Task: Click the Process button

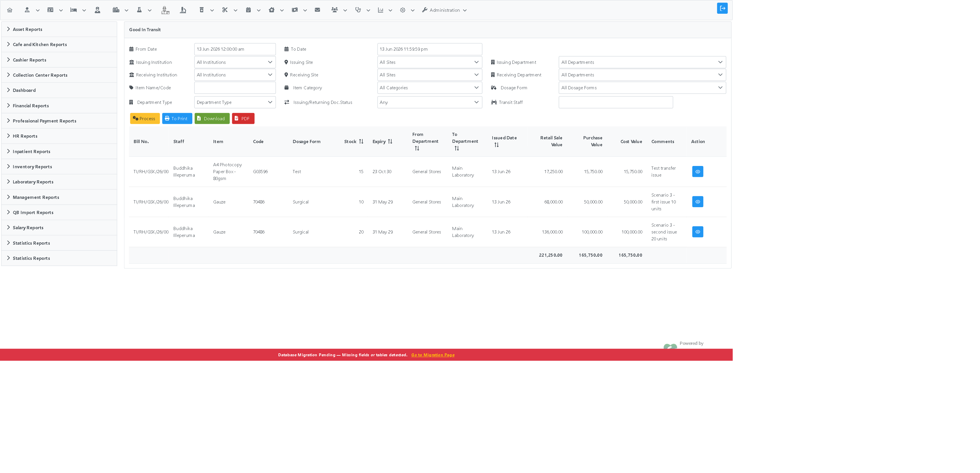Action: (145, 119)
